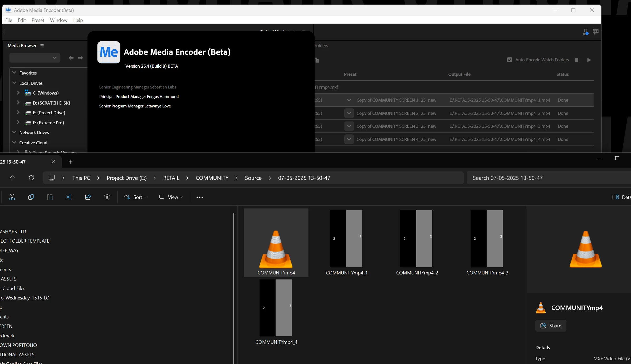Click the Explorer rename icon
This screenshot has width=631, height=364.
click(x=69, y=197)
